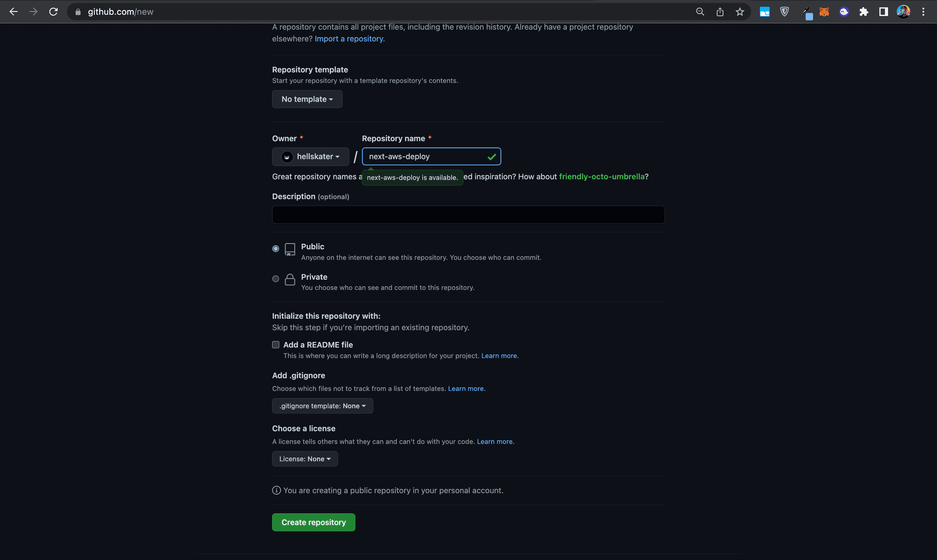This screenshot has height=560, width=937.
Task: Open the shield privacy extension
Action: pos(784,11)
